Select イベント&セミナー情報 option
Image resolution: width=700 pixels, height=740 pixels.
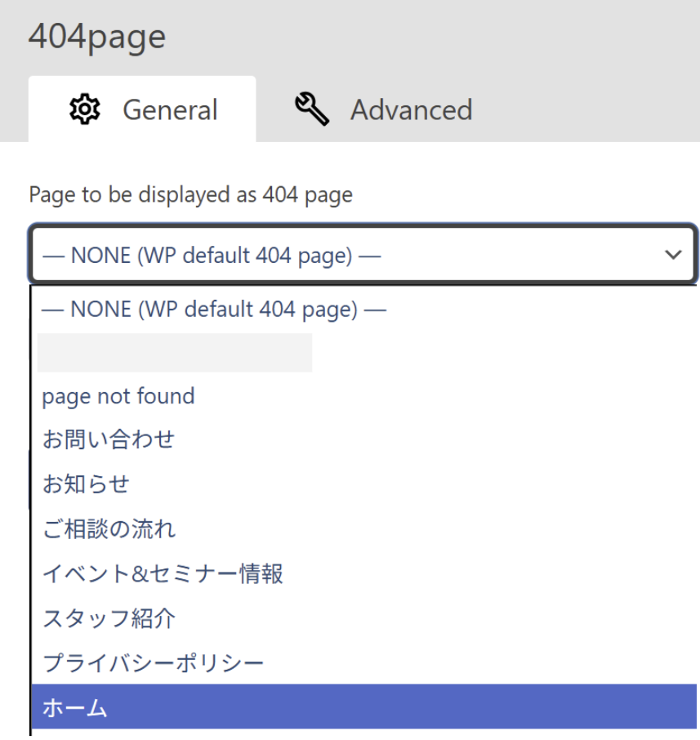pyautogui.click(x=163, y=573)
